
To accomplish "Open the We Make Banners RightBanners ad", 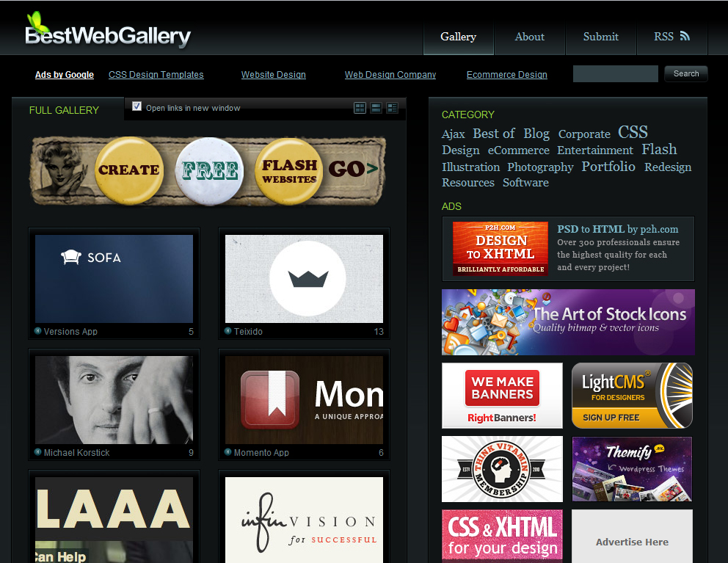I will coord(502,396).
